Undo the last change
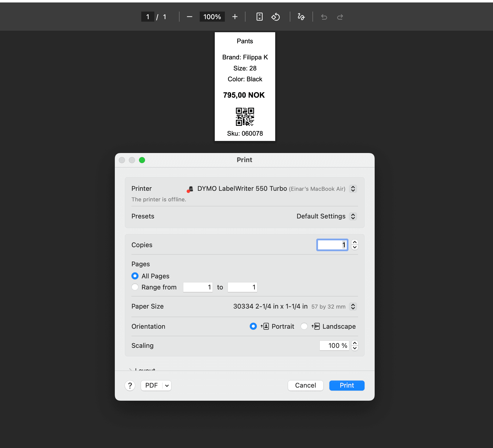 324,17
